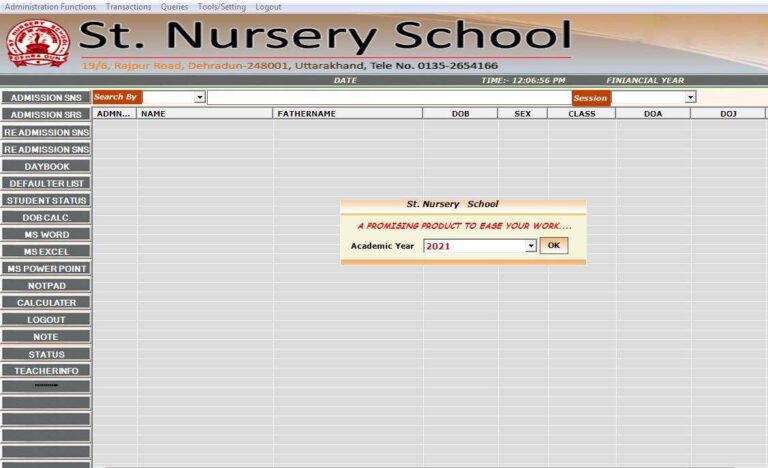768x468 pixels.
Task: Open the Queries menu
Action: tap(174, 7)
